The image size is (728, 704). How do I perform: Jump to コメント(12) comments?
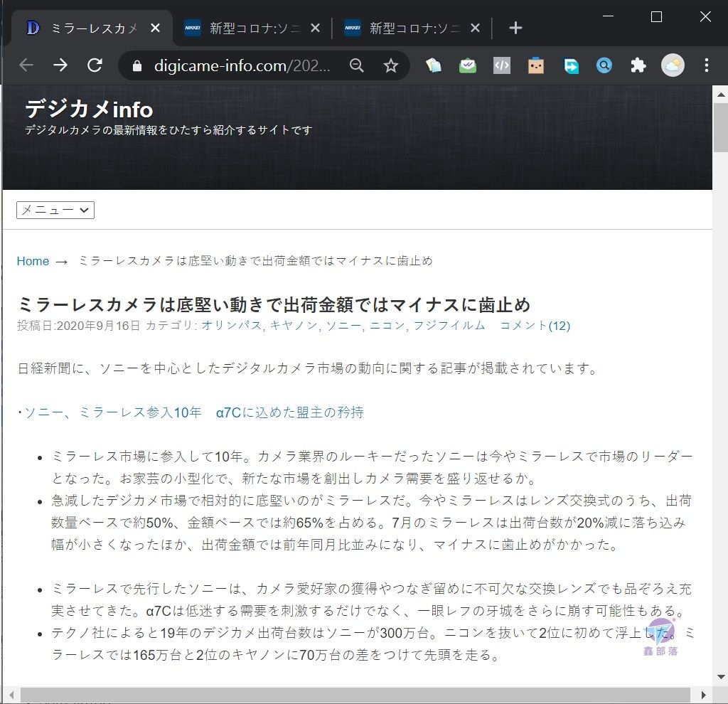[535, 326]
